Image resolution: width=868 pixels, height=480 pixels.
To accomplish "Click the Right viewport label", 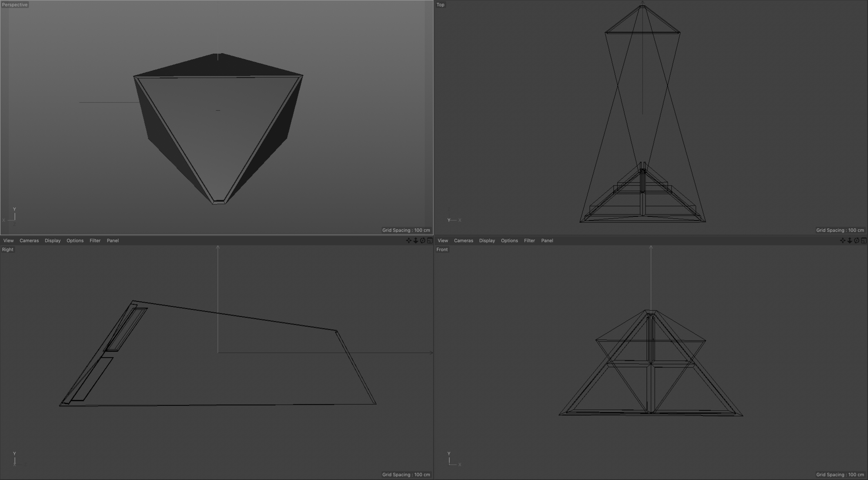I will click(8, 250).
